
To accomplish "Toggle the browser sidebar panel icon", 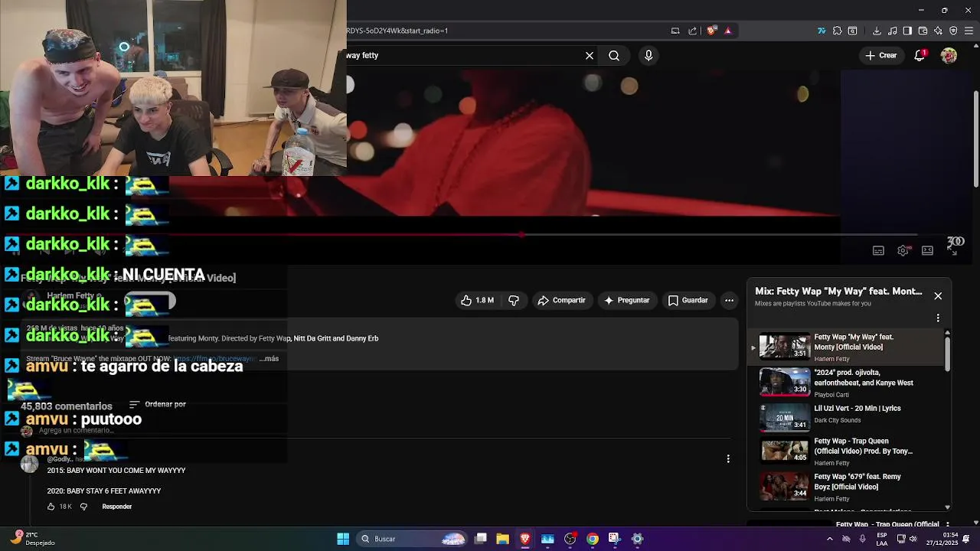I will [907, 31].
